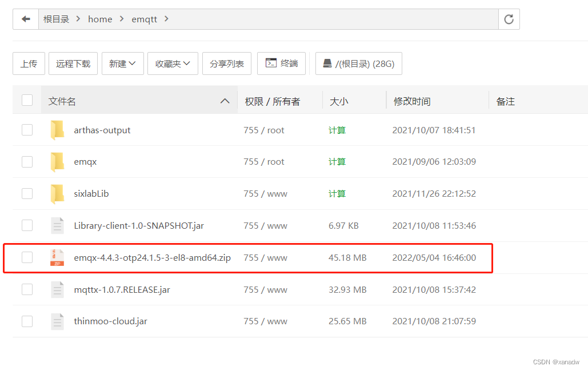Click the emqx folder icon
This screenshot has width=588, height=370.
click(x=57, y=162)
